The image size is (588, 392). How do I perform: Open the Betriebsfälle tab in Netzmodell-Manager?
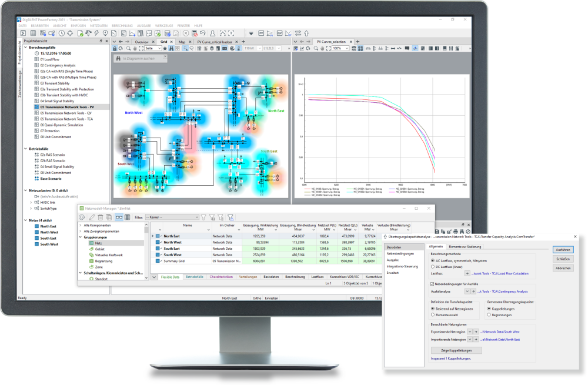tap(194, 277)
